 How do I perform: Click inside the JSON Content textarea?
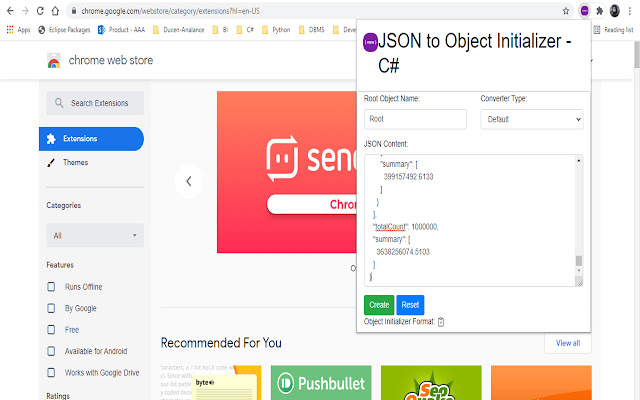(470, 220)
